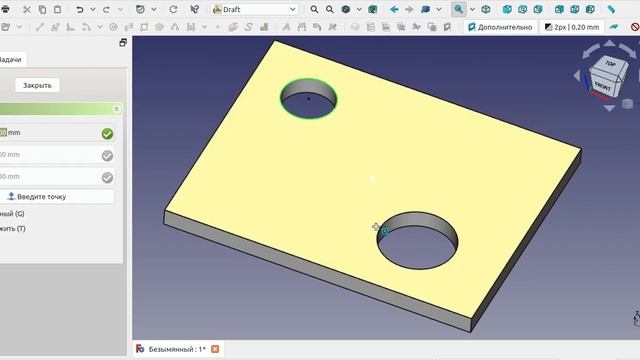Viewport: 640px width, 360px height.
Task: Select the Draft Arc tool
Action: pyautogui.click(x=86, y=27)
